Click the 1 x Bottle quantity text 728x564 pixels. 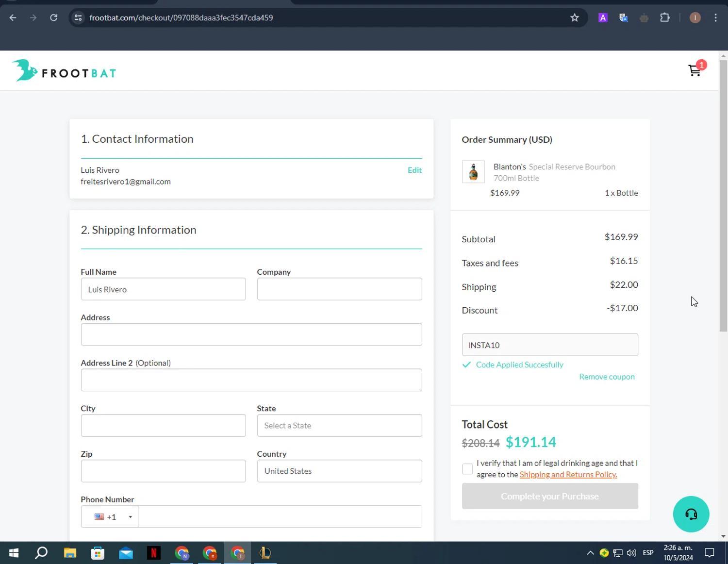point(621,193)
